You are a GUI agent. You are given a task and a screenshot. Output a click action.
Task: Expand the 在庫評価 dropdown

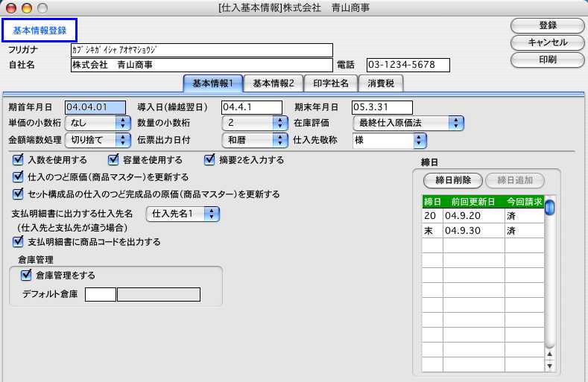coord(408,123)
